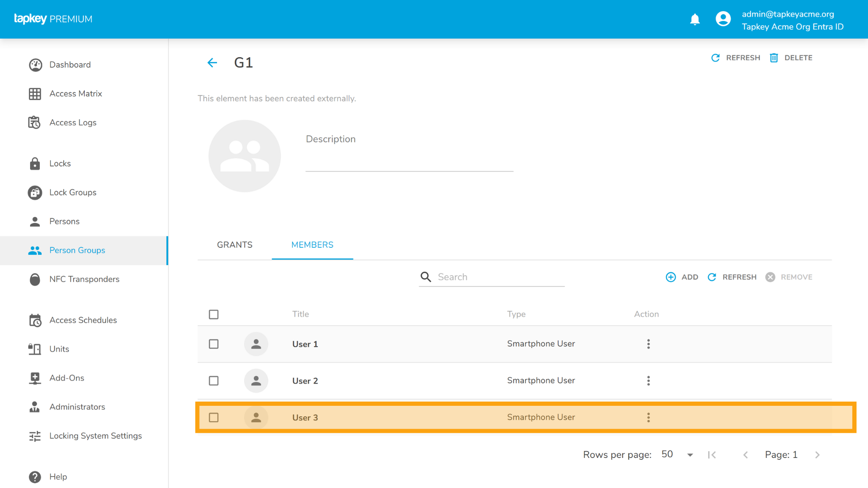Open the Lock Groups sidebar icon

coord(35,192)
